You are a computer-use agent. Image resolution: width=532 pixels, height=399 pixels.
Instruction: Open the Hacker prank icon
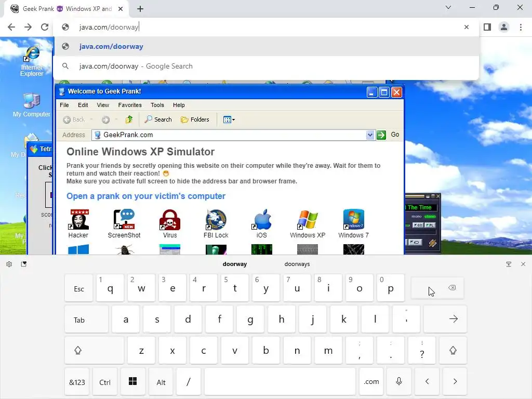78,223
